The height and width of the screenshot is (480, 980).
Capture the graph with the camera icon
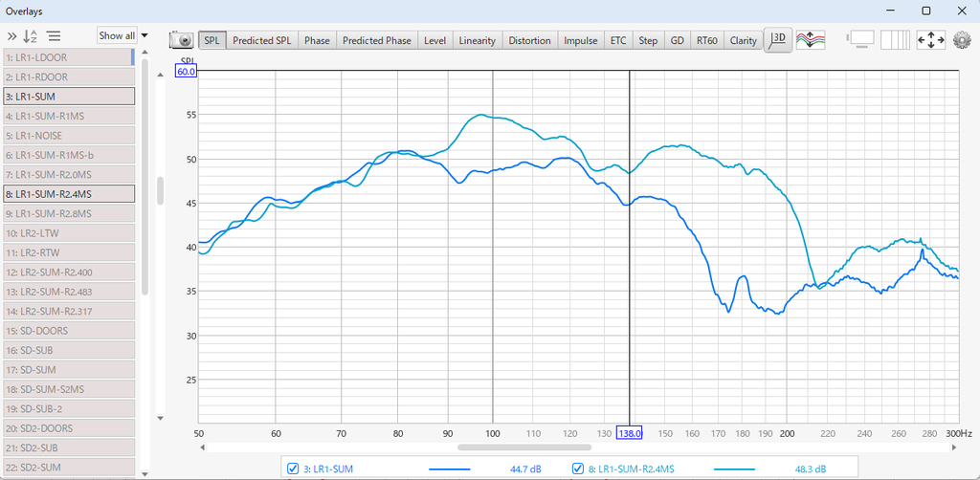coord(183,40)
